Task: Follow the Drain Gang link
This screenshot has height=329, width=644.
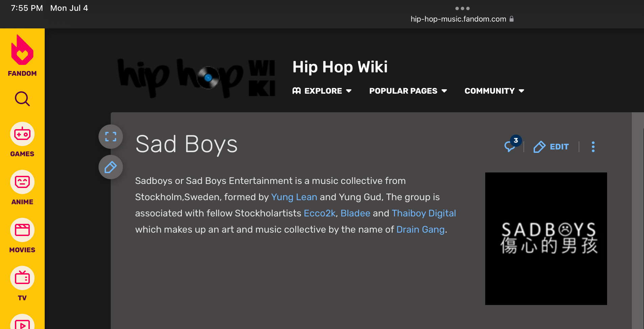Action: [420, 230]
